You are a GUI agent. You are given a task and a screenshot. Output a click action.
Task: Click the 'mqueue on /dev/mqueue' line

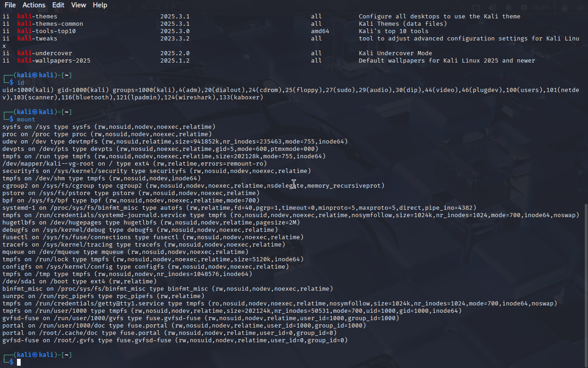[x=125, y=252]
